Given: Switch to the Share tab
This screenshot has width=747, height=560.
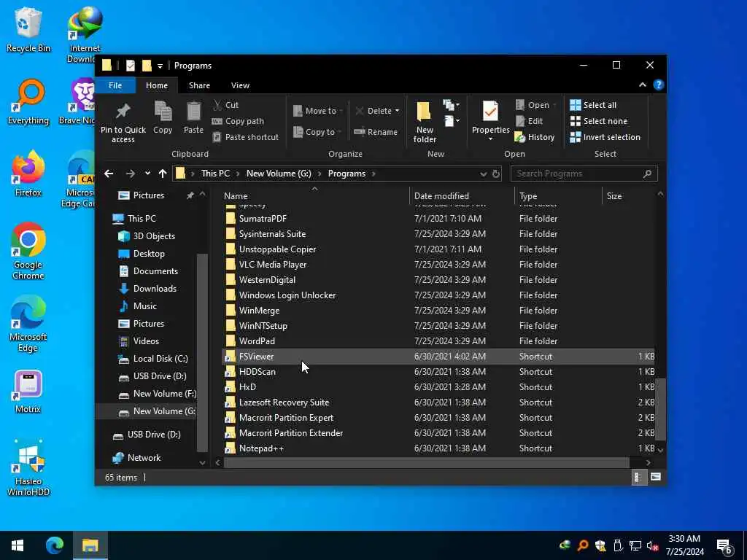Looking at the screenshot, I should coord(199,85).
